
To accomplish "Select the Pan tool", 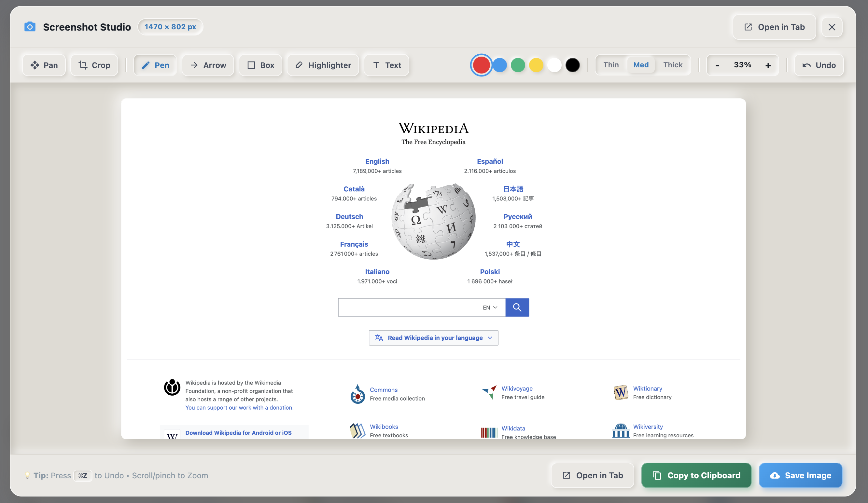I will pyautogui.click(x=44, y=65).
